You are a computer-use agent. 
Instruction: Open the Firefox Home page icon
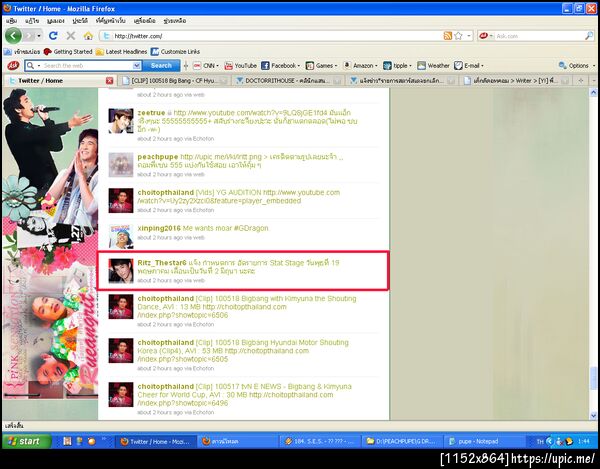click(88, 36)
